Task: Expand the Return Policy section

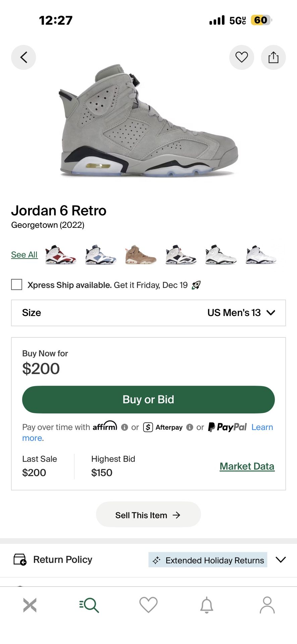Action: click(x=281, y=559)
